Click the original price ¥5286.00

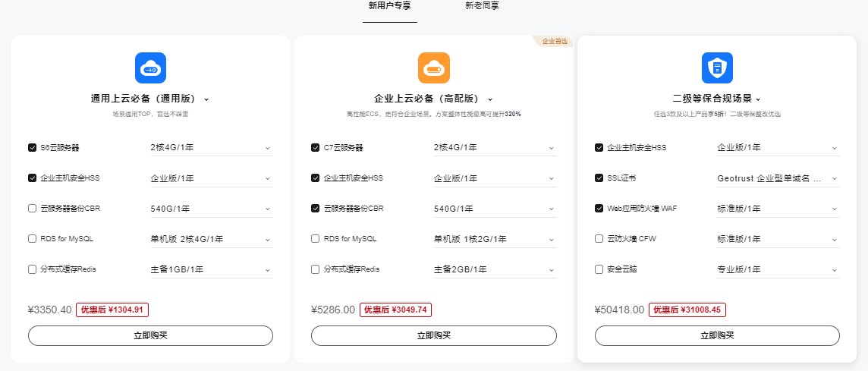click(333, 310)
